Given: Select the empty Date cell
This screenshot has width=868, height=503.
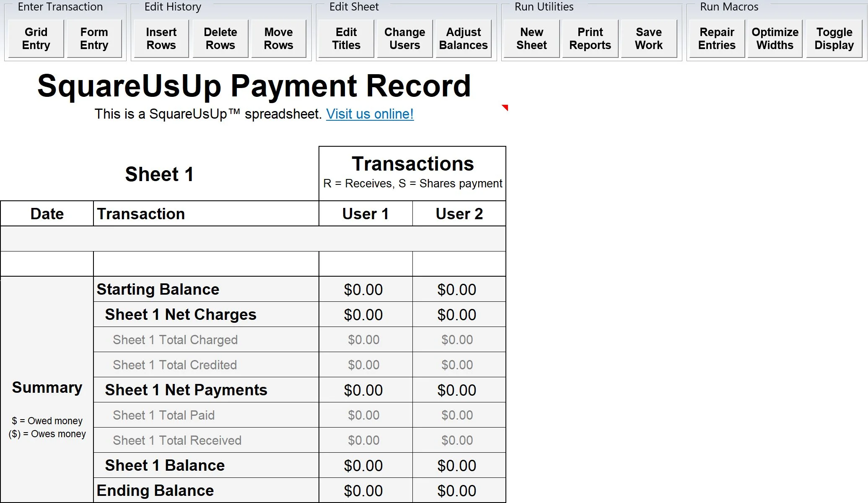Looking at the screenshot, I should tap(47, 264).
